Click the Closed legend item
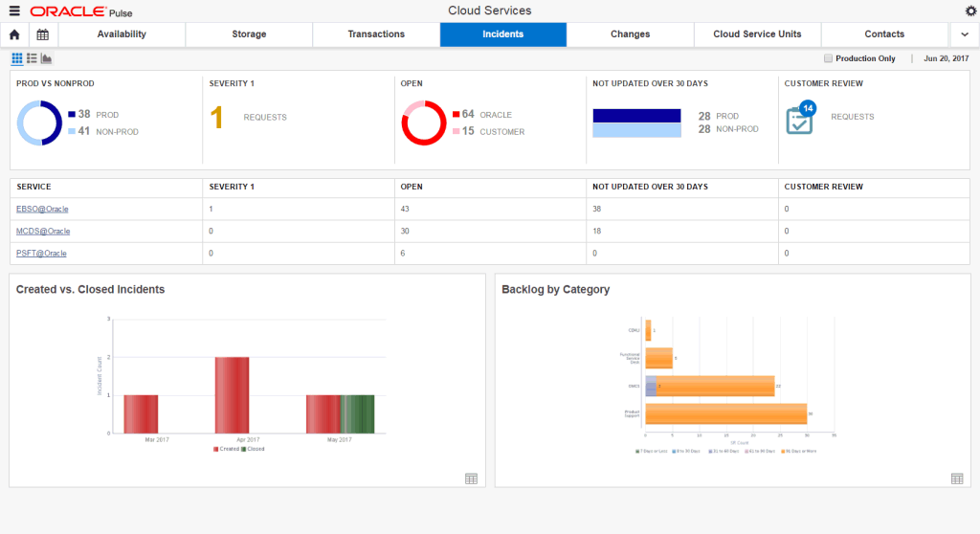 253,449
